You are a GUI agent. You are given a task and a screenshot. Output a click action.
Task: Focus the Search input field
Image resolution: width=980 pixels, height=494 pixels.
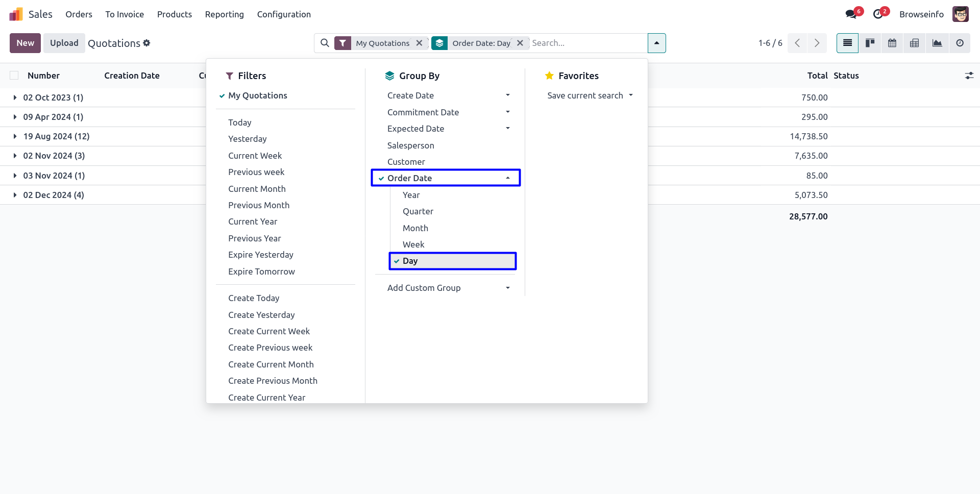point(587,43)
